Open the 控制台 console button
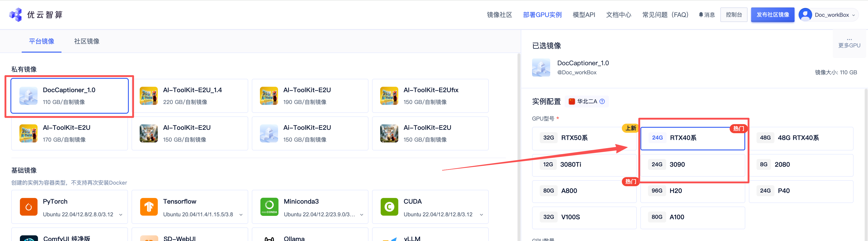The width and height of the screenshot is (868, 241). tap(734, 14)
